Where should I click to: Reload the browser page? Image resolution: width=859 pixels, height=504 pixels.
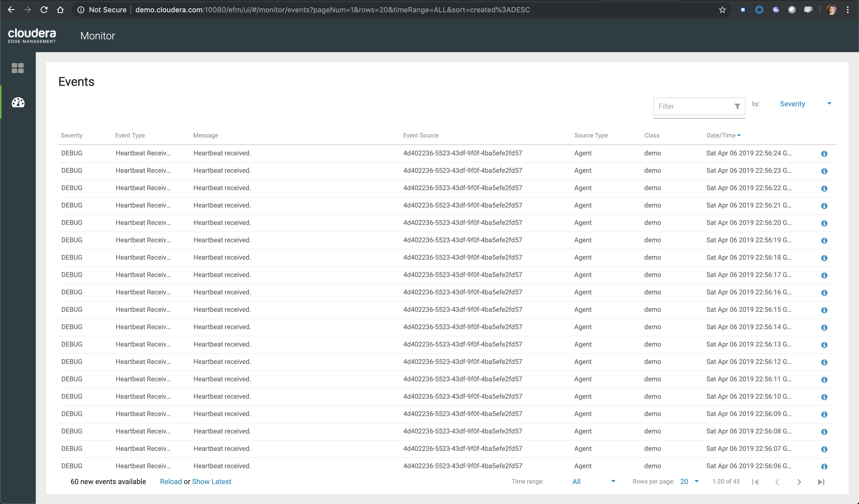(x=44, y=10)
